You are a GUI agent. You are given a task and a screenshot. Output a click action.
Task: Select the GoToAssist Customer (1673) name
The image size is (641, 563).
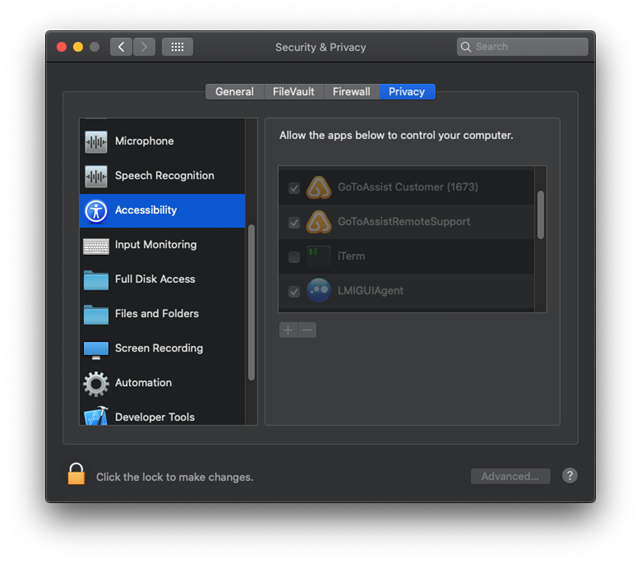pos(408,187)
